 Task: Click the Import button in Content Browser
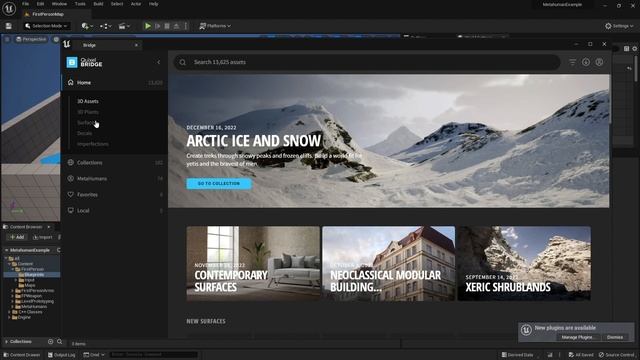42,237
